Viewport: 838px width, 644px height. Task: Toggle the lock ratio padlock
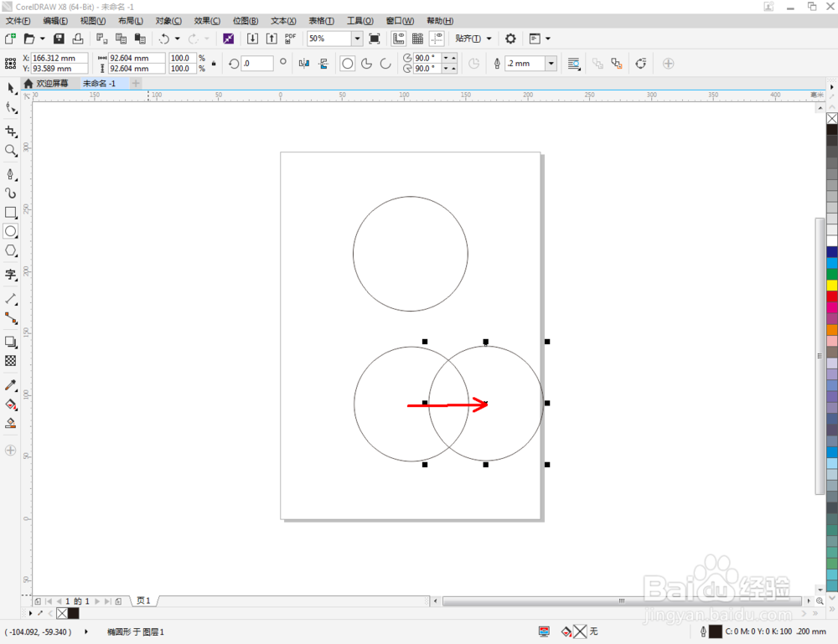tap(214, 64)
